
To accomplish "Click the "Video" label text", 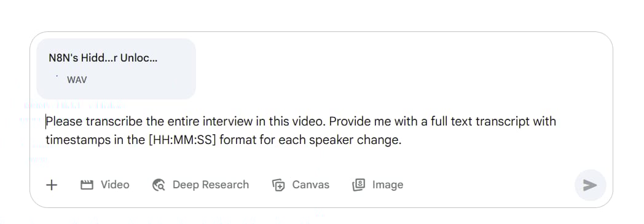I will pyautogui.click(x=115, y=185).
